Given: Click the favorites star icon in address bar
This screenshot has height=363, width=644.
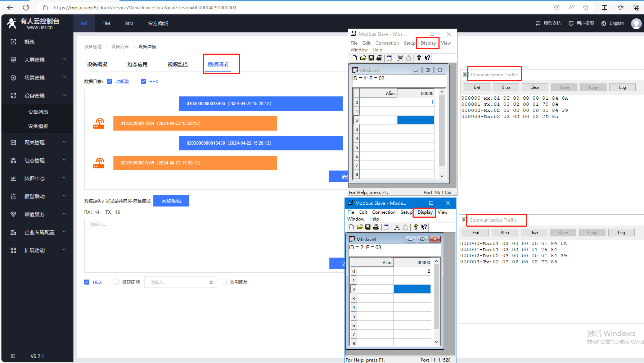Looking at the screenshot, I should [x=586, y=8].
